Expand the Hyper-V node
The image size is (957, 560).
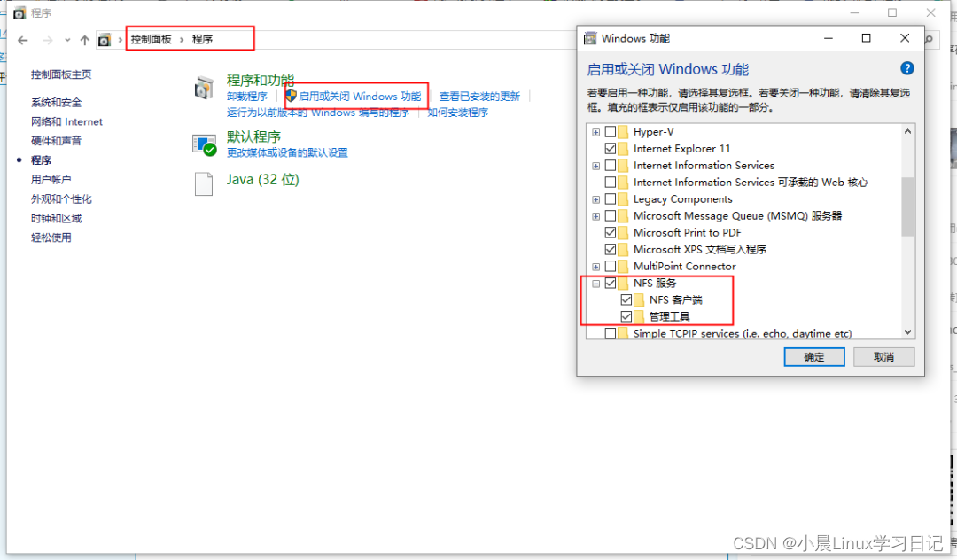tap(596, 132)
